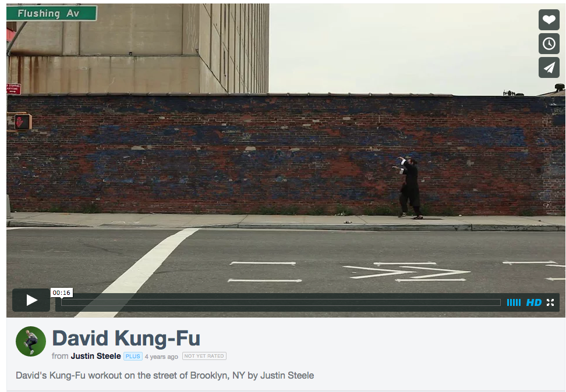
Task: Enter fullscreen mode in the player
Action: 550,302
